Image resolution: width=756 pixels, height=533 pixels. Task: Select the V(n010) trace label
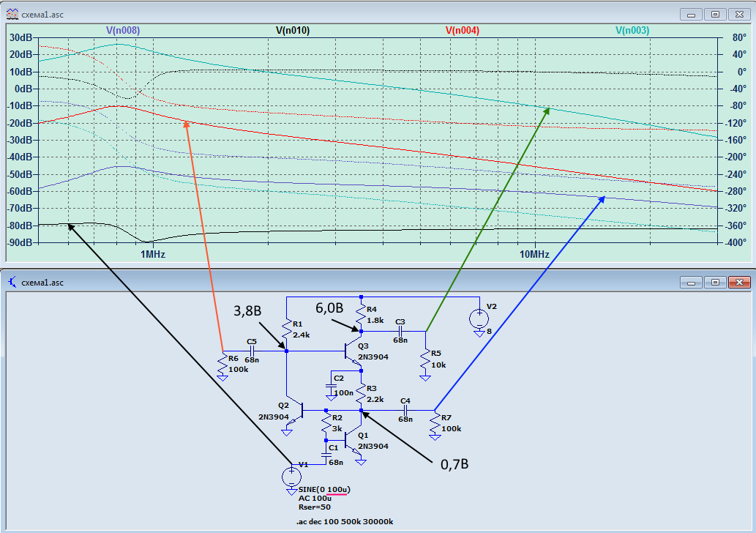click(x=293, y=31)
